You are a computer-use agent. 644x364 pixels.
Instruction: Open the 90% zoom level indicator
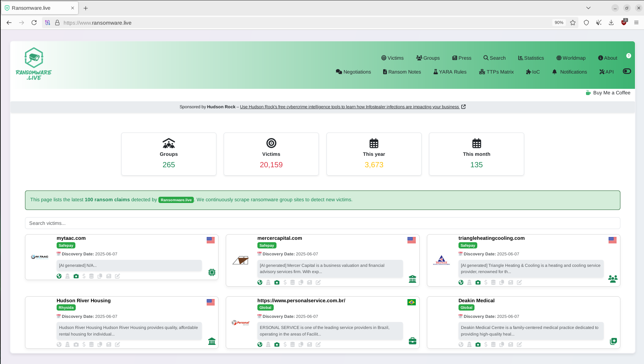pyautogui.click(x=559, y=23)
